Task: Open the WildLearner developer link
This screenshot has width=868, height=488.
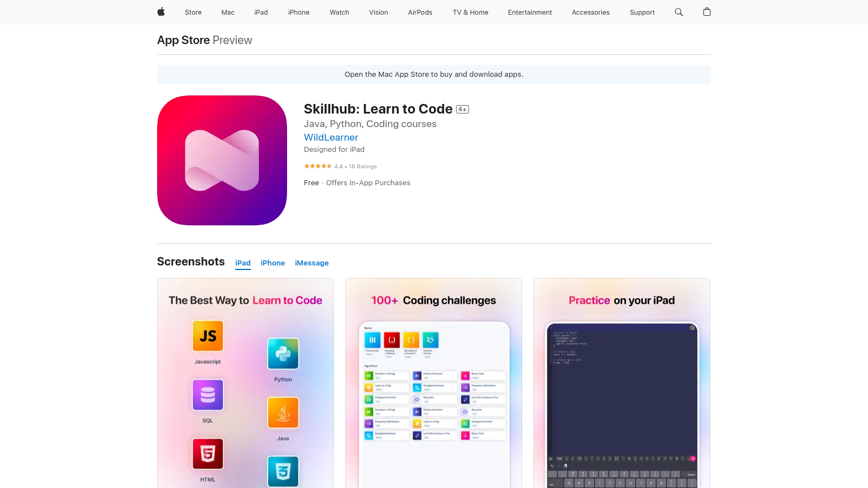Action: pyautogui.click(x=331, y=137)
